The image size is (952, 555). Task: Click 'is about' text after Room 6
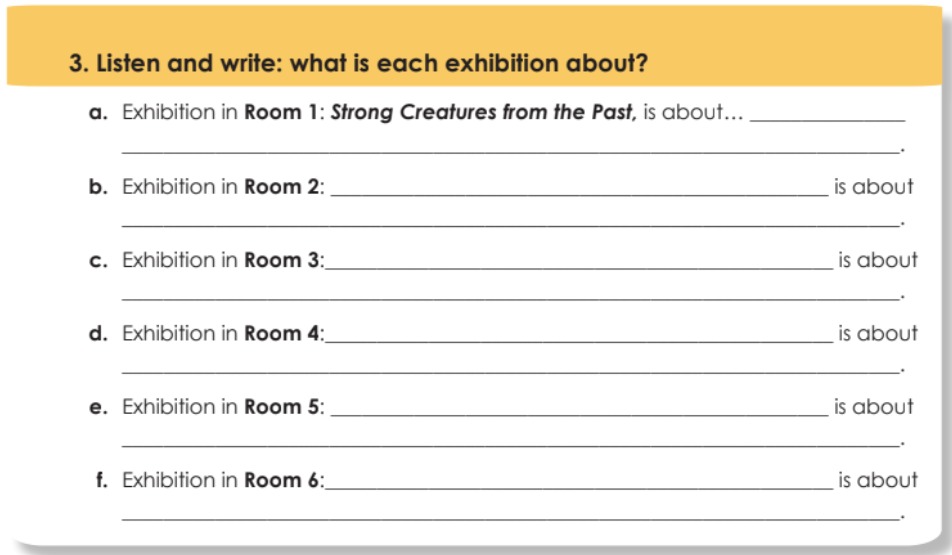pyautogui.click(x=878, y=480)
